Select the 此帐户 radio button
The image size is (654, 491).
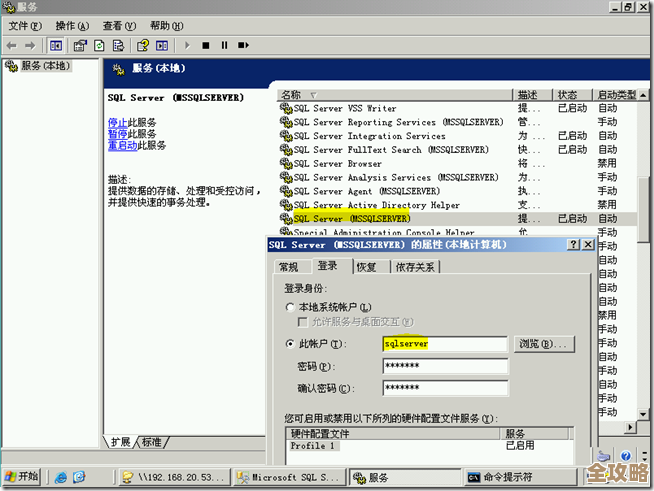(291, 344)
